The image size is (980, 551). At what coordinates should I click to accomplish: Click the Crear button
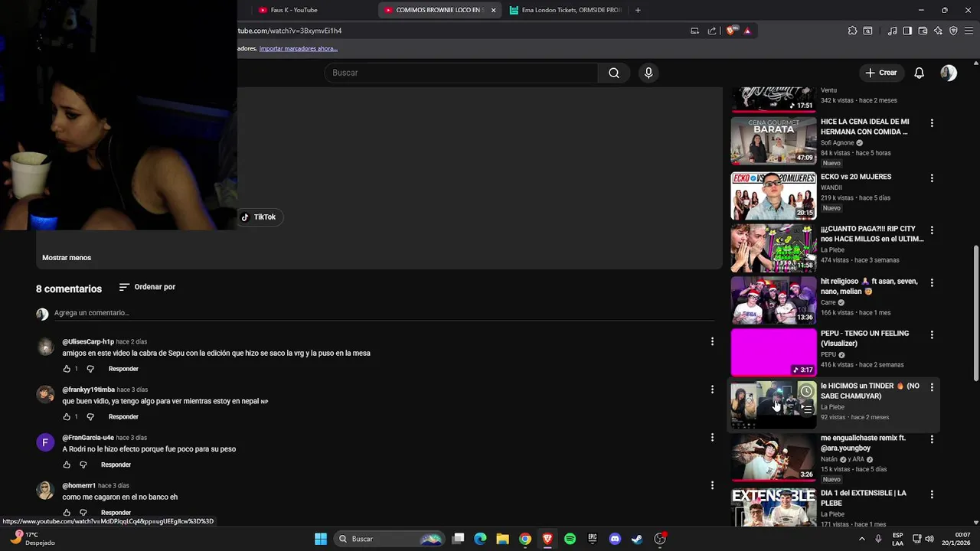pos(881,73)
